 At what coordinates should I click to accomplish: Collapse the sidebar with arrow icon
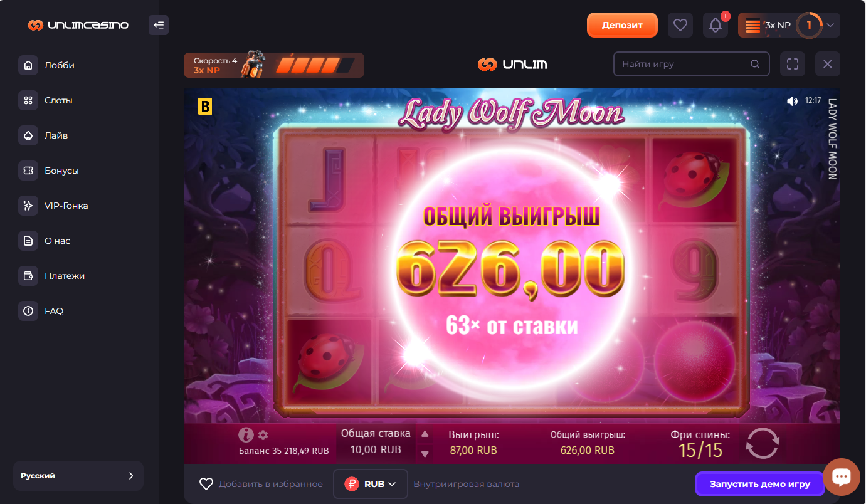[x=159, y=25]
